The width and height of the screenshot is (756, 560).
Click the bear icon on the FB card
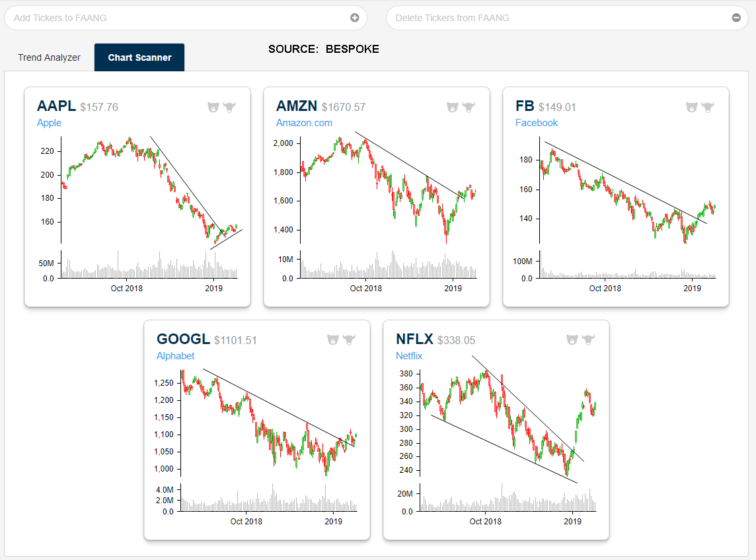[x=692, y=106]
